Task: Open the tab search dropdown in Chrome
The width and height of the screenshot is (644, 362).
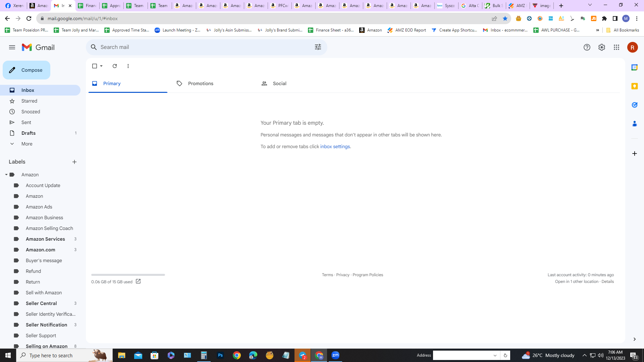Action: pyautogui.click(x=590, y=5)
